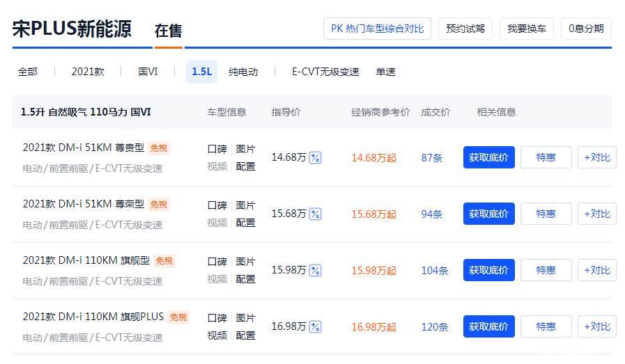Open PK 热门车型综合对比 button

377,29
